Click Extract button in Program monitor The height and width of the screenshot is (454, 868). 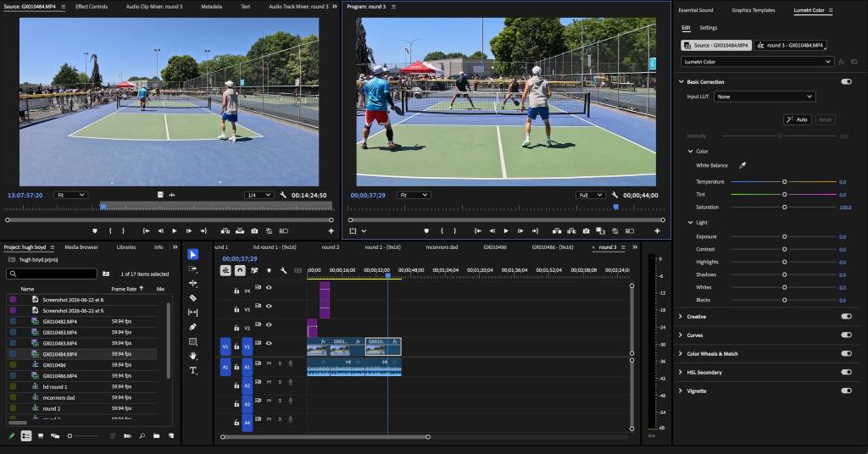(571, 231)
